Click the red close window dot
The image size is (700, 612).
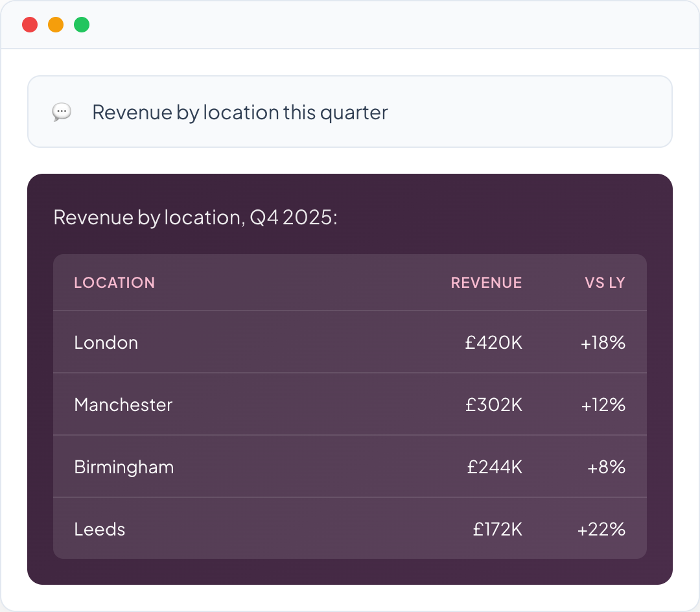(x=30, y=25)
